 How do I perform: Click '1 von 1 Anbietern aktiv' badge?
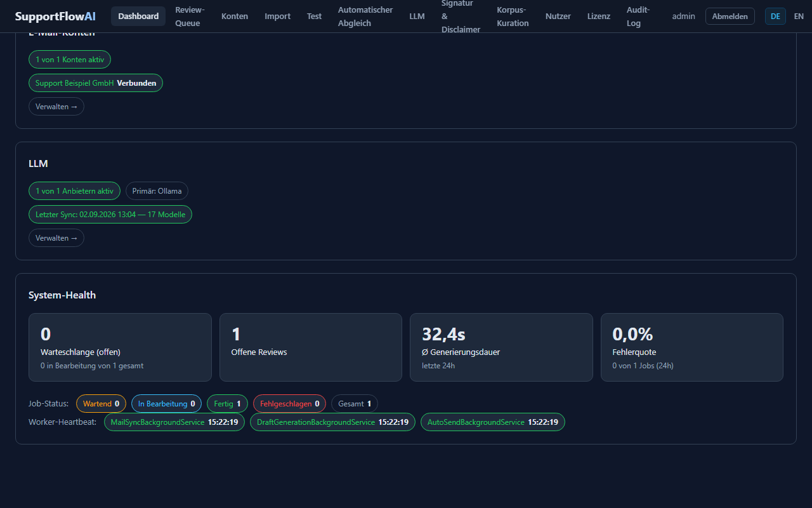click(74, 191)
